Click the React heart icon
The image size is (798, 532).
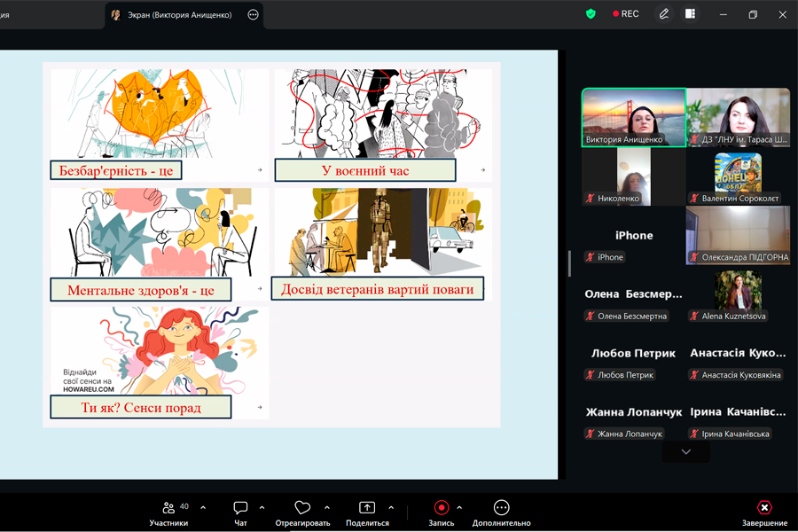pos(302,507)
